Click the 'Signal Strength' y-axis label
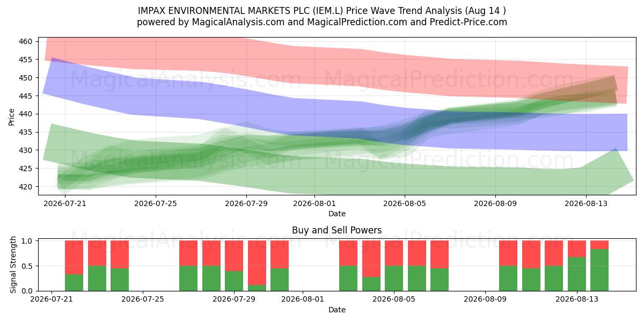 (12, 264)
